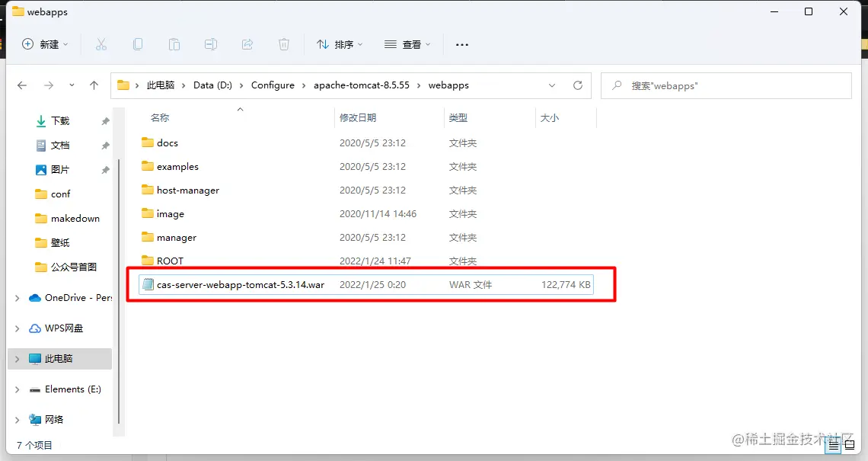The image size is (868, 461).
Task: Click 此电脑 in the address bar
Action: coord(161,85)
